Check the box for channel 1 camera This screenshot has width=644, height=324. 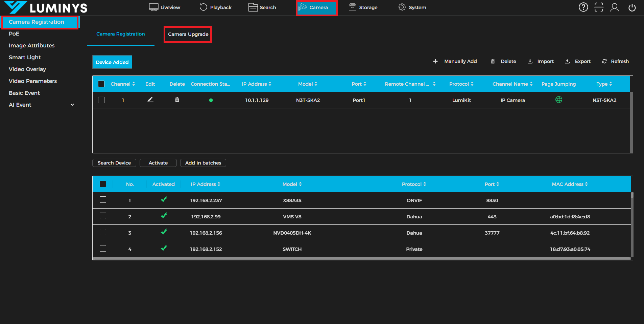pos(101,100)
